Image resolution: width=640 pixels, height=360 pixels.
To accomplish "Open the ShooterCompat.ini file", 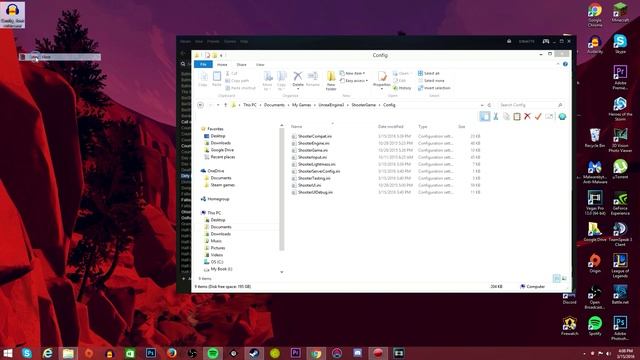I will pos(314,136).
